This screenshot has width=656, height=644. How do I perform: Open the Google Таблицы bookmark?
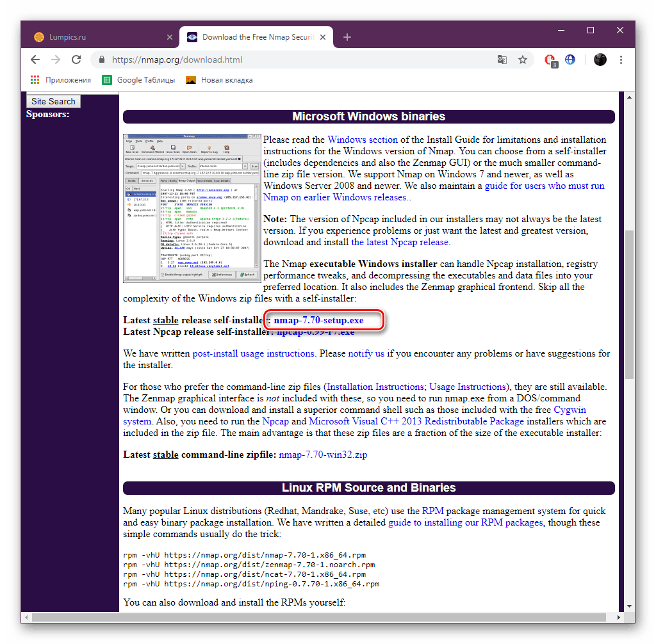(x=138, y=79)
